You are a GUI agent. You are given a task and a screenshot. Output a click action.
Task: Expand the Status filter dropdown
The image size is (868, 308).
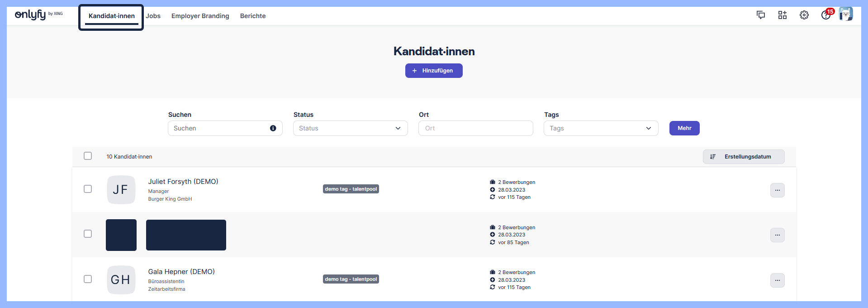[x=350, y=128]
